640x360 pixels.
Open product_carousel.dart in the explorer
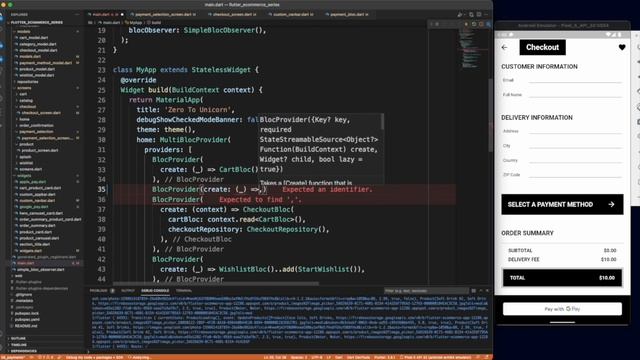[x=39, y=238]
